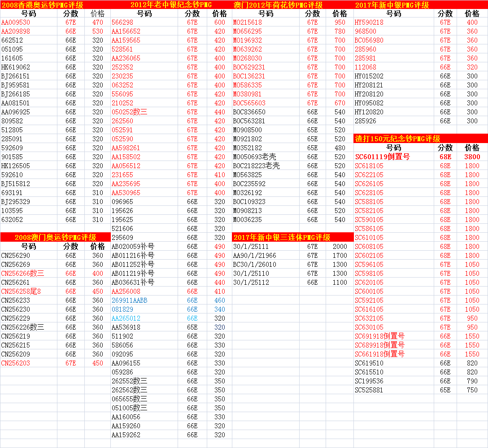This screenshot has height=448, width=488.
Task: Click the AA90/1/21966 cell
Action: pyautogui.click(x=255, y=256)
